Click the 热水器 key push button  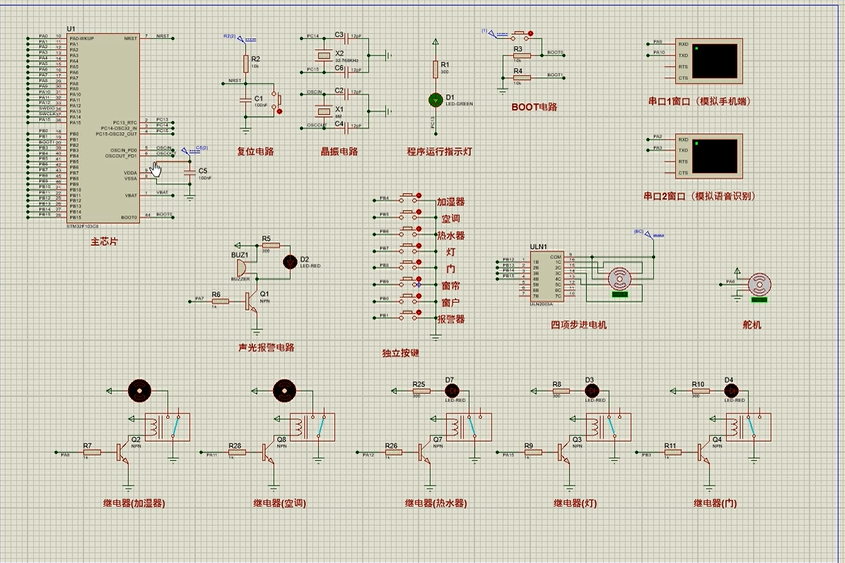click(x=410, y=231)
